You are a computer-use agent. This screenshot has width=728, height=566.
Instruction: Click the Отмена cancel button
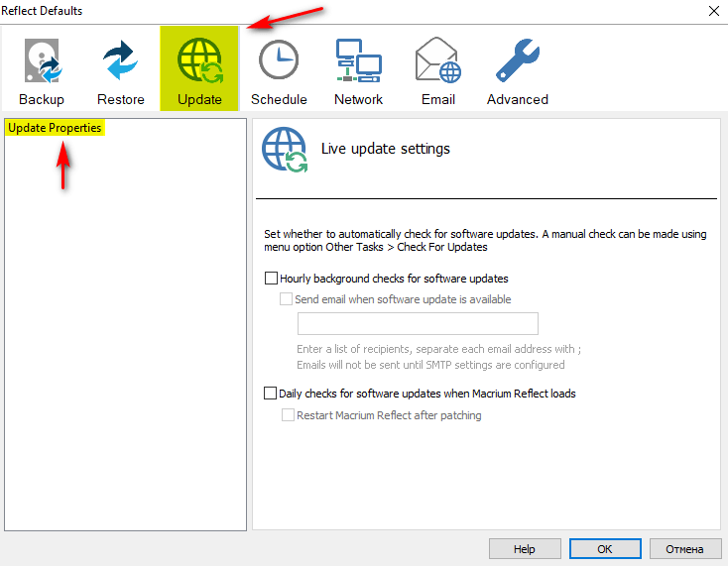(x=684, y=549)
